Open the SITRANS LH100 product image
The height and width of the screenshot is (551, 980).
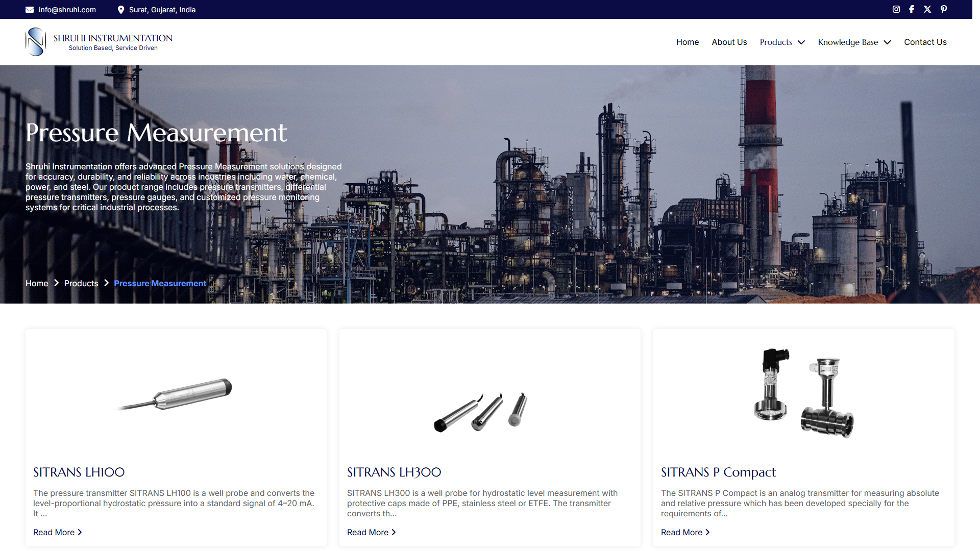coord(176,394)
